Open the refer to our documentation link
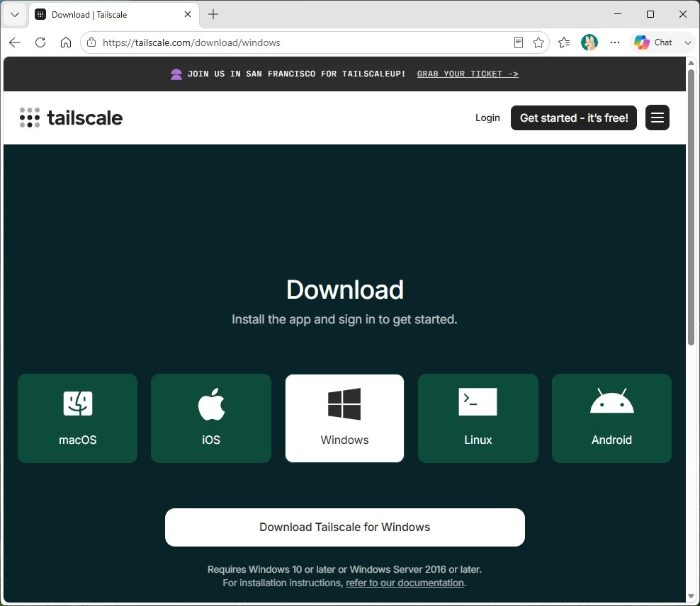This screenshot has height=606, width=700. point(405,583)
